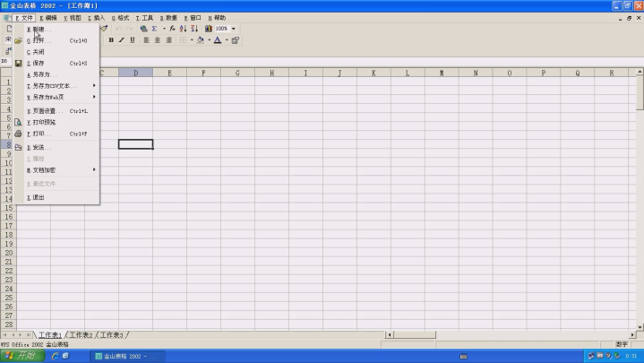Click the chart wizard icon

coord(208,29)
